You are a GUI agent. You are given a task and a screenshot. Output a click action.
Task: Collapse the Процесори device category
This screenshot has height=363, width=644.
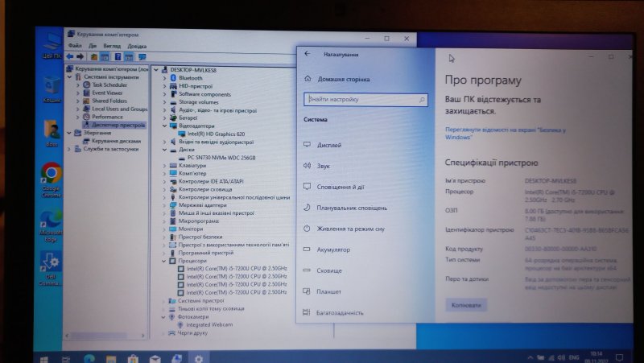point(165,261)
